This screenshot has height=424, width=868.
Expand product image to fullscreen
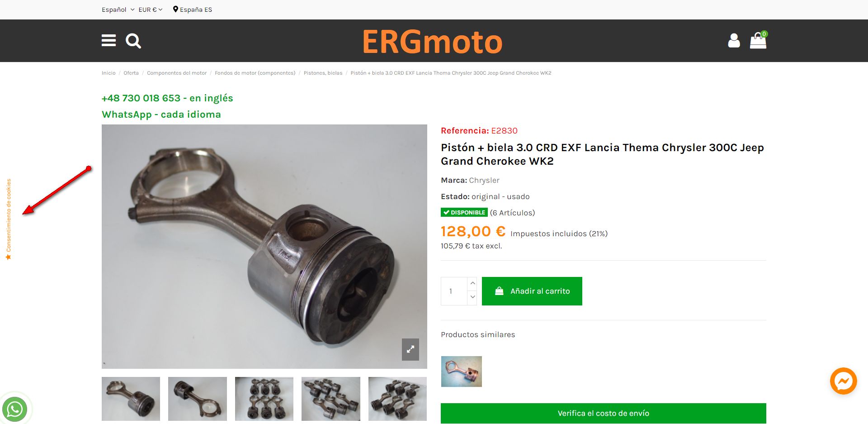click(x=410, y=349)
